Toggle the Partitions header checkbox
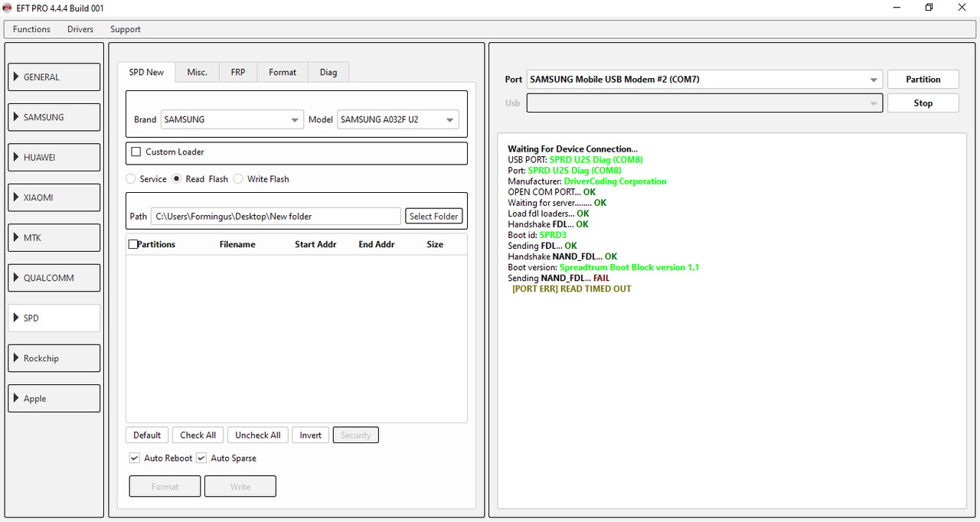The width and height of the screenshot is (980, 522). point(133,244)
